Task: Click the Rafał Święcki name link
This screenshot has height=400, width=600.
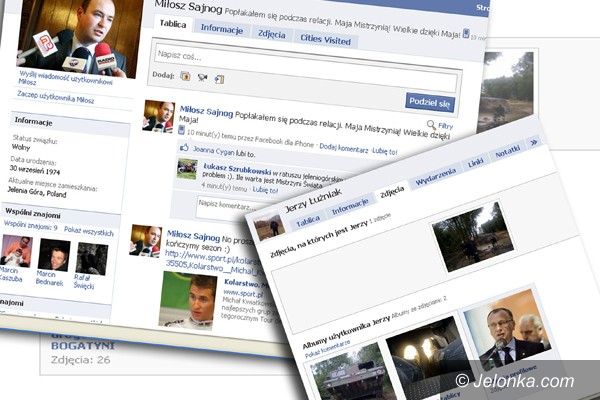Action: coord(84,282)
